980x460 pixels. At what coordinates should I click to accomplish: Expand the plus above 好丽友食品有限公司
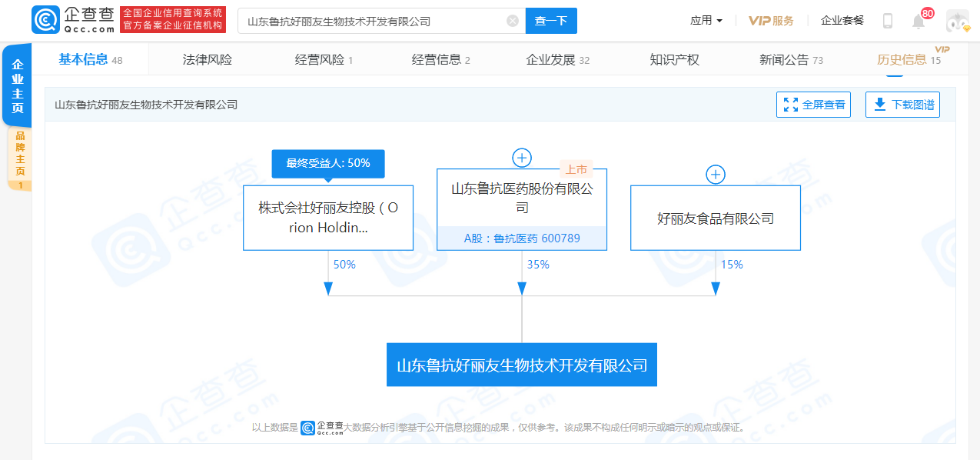[716, 175]
